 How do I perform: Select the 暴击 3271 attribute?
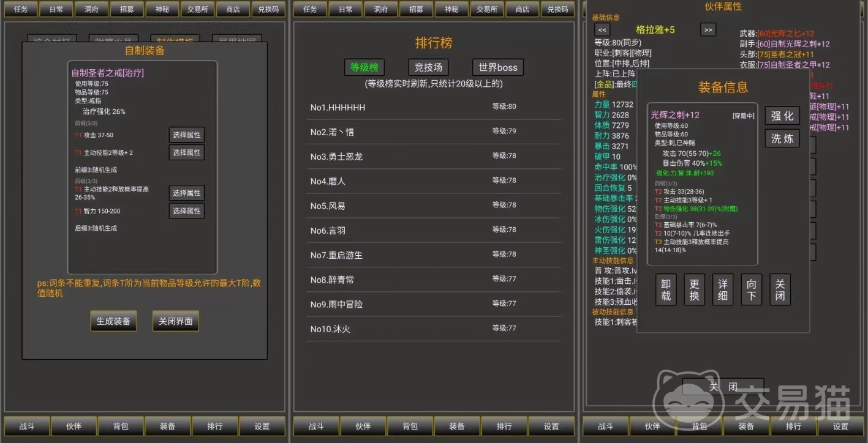pos(611,146)
